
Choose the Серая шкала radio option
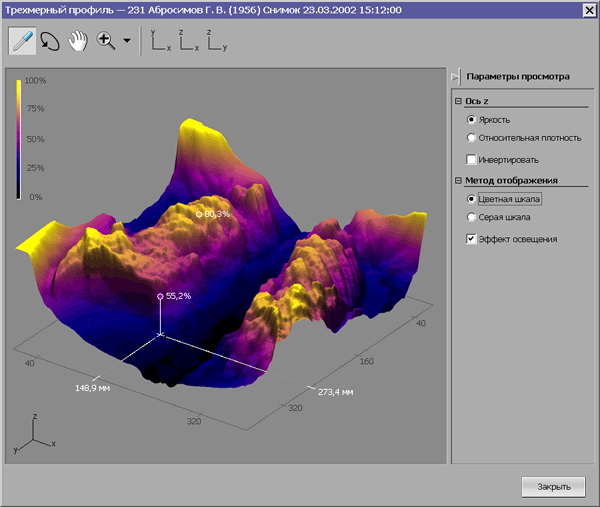click(471, 217)
